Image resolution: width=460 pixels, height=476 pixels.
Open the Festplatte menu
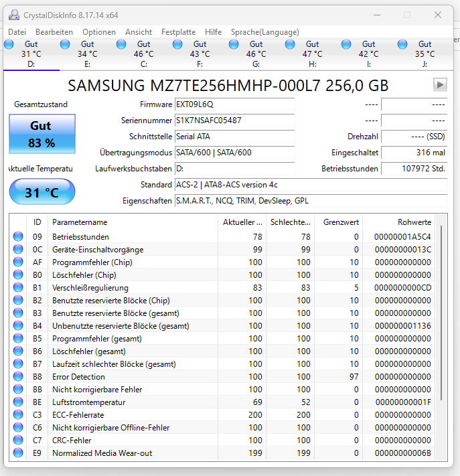click(178, 32)
